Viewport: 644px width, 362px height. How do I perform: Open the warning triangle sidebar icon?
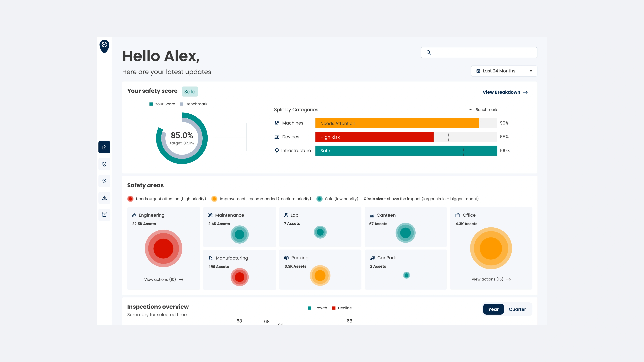coord(104,198)
